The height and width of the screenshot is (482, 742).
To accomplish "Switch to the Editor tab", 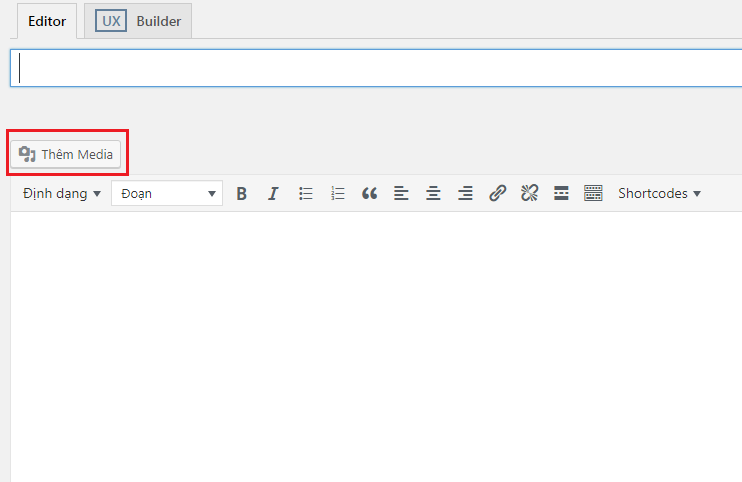I will click(x=48, y=20).
